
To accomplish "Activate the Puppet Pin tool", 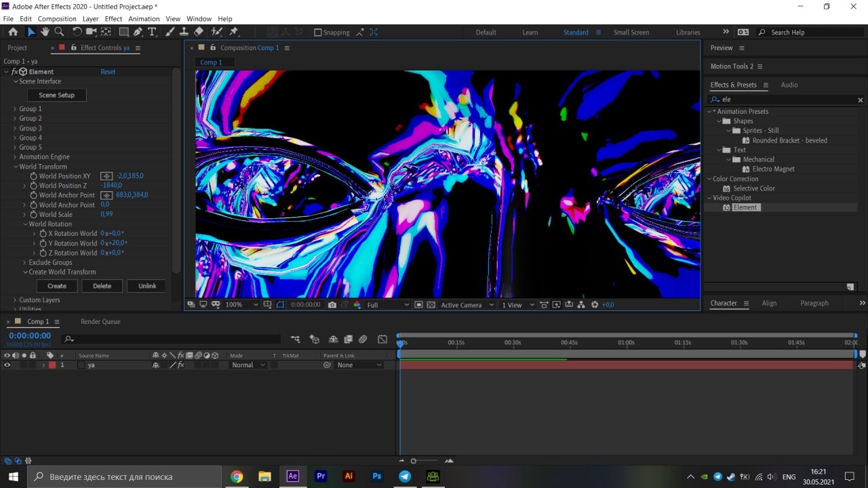I will coord(234,32).
